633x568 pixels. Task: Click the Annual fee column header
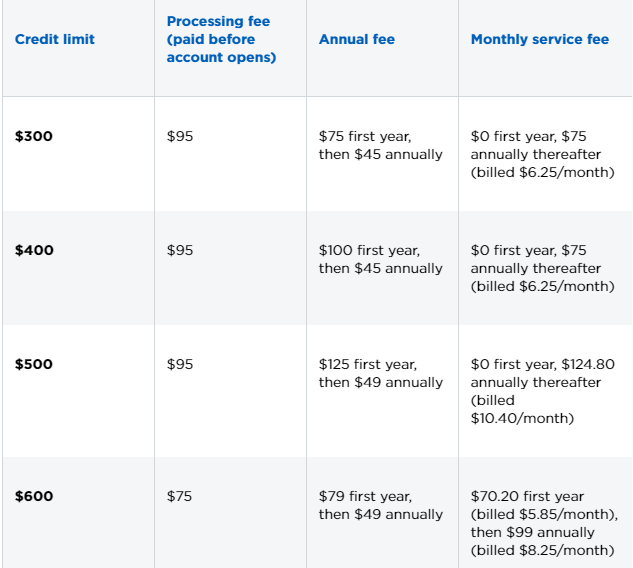(357, 39)
